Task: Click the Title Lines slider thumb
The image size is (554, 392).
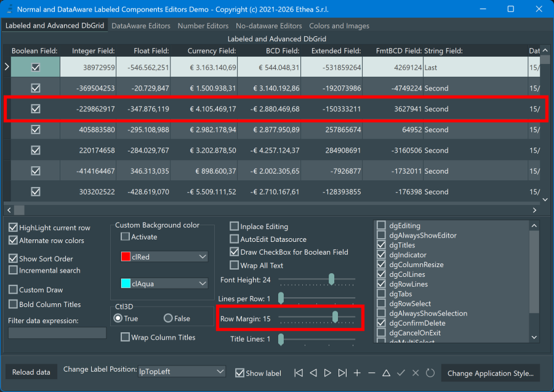Action: pyautogui.click(x=281, y=339)
